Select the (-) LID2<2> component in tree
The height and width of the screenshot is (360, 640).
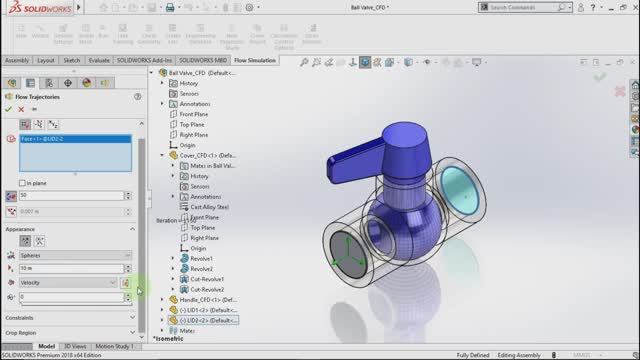tap(208, 320)
